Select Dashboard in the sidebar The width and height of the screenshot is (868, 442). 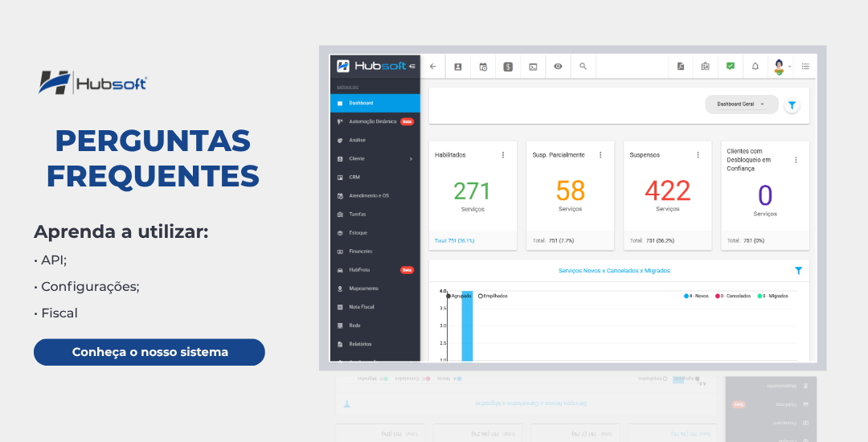coord(375,103)
